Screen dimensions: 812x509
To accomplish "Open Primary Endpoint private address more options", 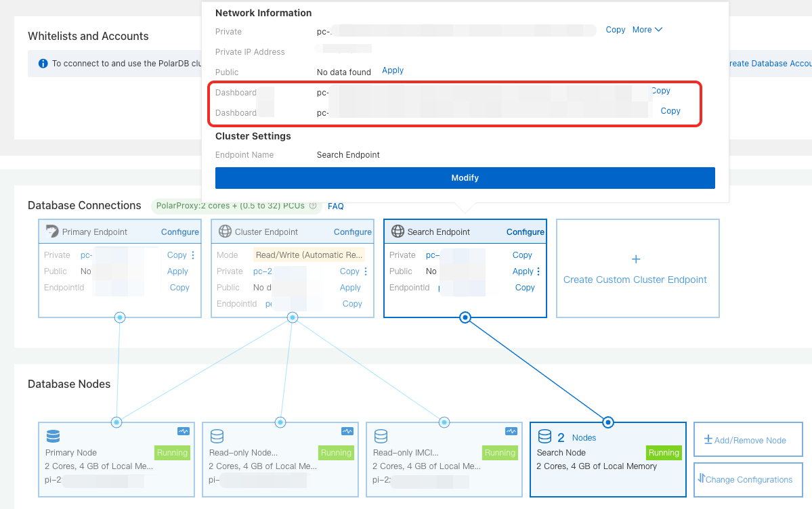I will 193,255.
